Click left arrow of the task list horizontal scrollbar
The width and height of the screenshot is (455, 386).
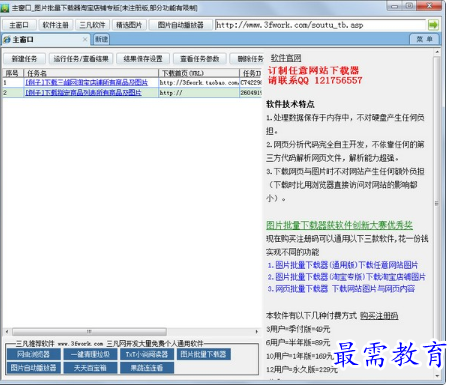[x=7, y=331]
